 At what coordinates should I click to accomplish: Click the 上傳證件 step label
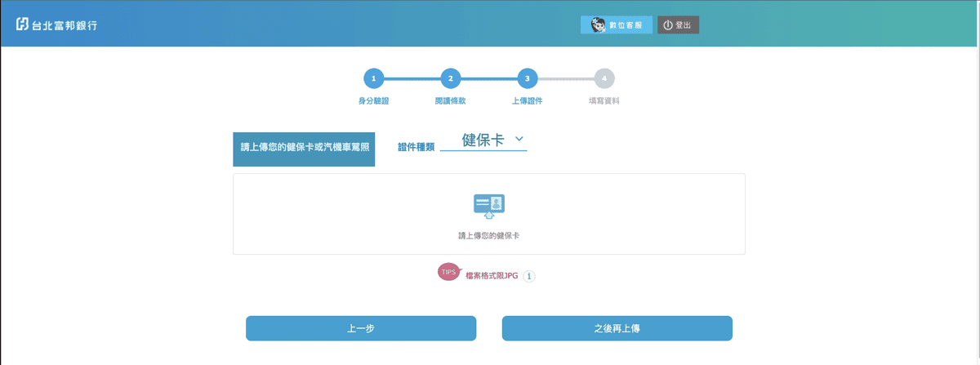(x=527, y=101)
